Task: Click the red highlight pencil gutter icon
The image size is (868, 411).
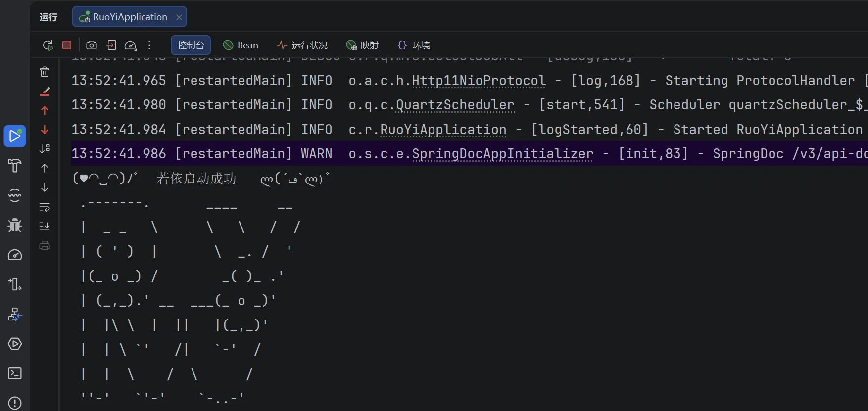Action: 45,91
